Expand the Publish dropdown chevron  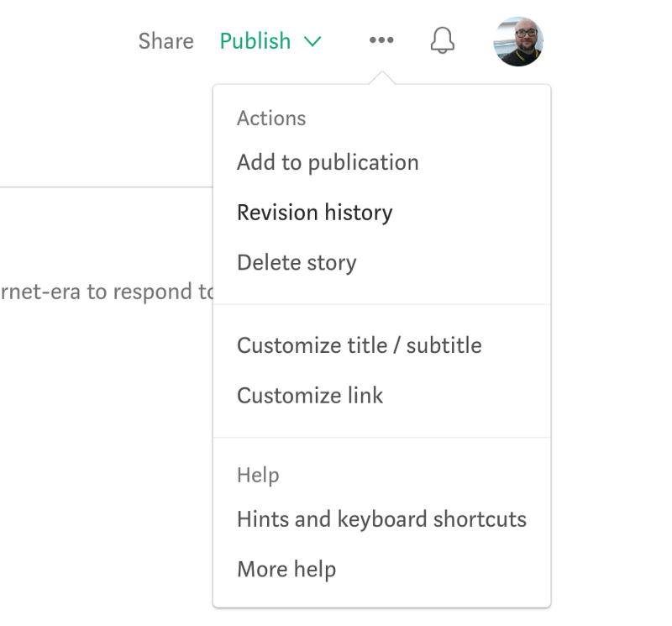tap(312, 41)
